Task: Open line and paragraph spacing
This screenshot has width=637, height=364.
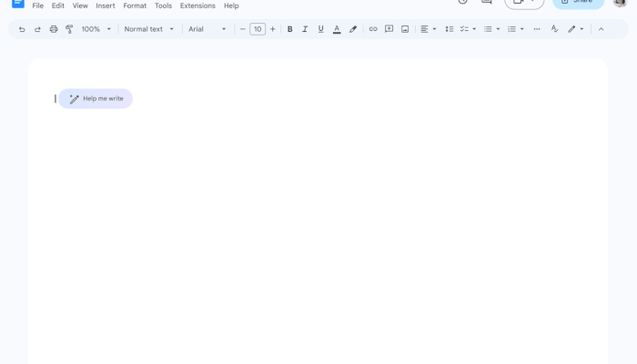Action: tap(449, 29)
